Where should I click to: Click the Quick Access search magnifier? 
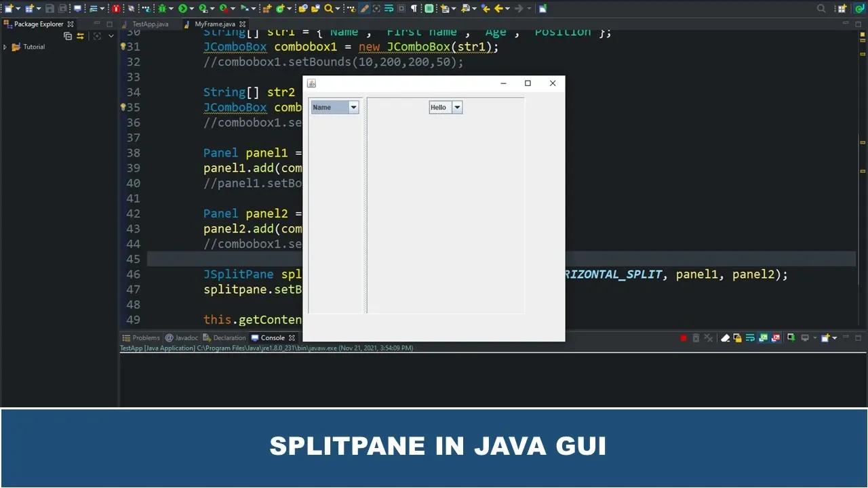click(x=821, y=9)
